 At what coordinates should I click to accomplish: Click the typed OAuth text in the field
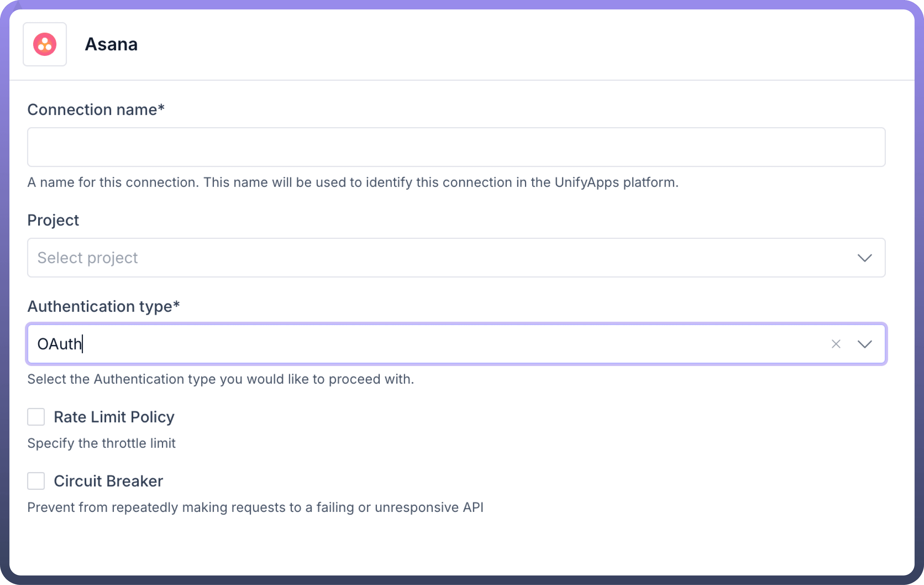coord(59,344)
